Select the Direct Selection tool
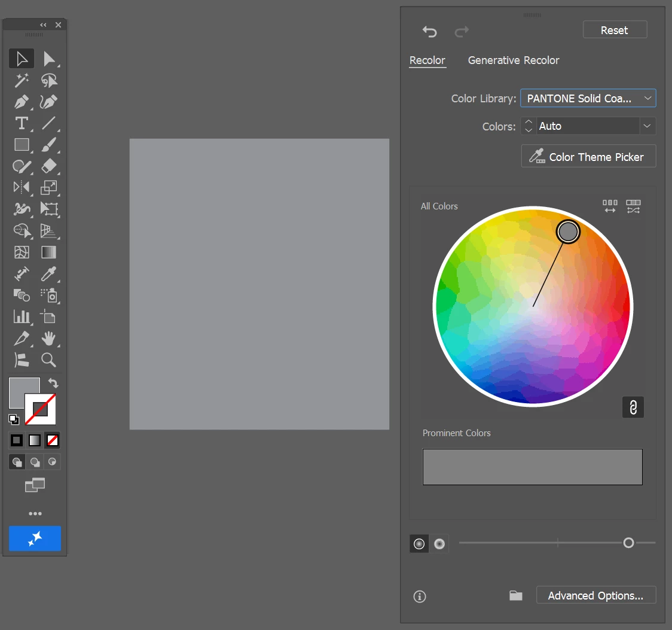The height and width of the screenshot is (630, 672). coord(49,59)
